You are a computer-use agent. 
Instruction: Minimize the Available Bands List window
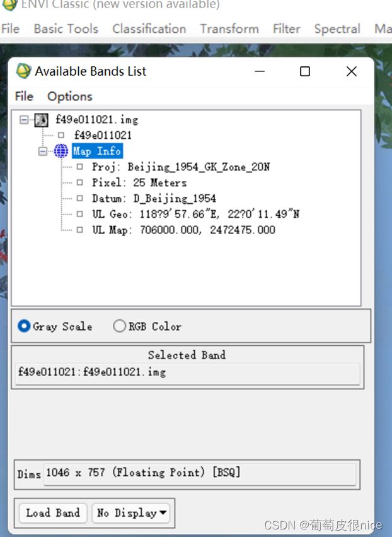[260, 71]
